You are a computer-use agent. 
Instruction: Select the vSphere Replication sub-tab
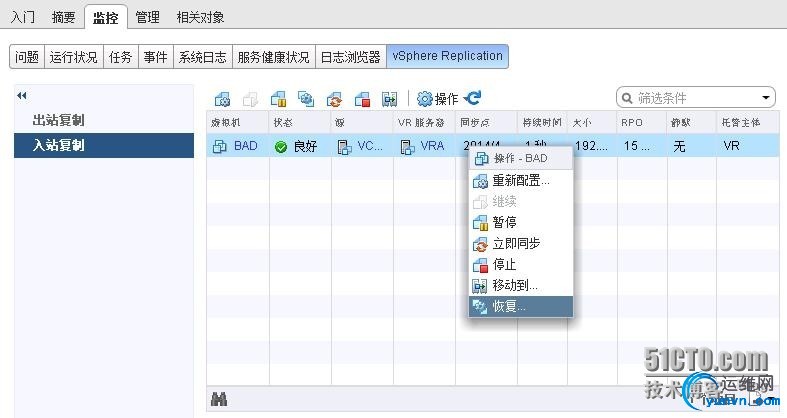click(447, 56)
